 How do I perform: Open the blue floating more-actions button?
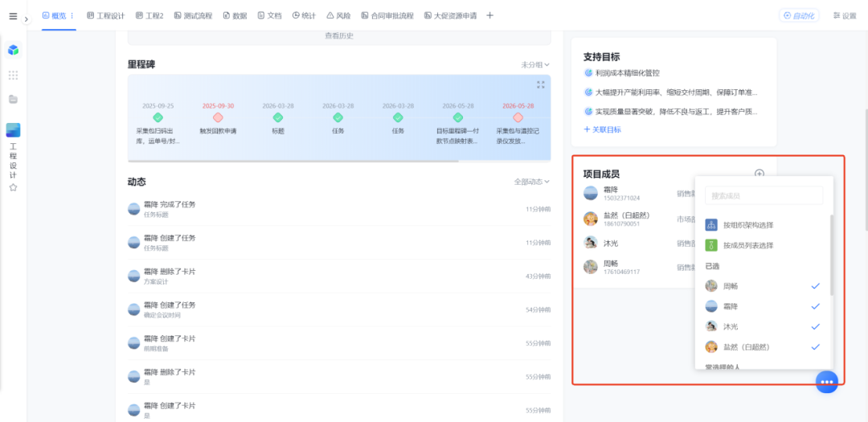826,382
